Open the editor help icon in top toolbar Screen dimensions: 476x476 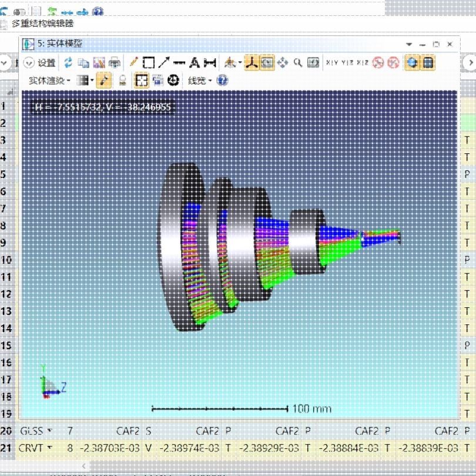[x=98, y=11]
